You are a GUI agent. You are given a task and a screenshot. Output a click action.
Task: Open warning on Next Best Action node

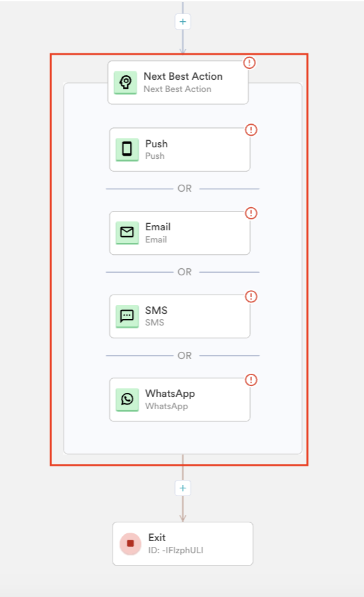click(x=250, y=62)
